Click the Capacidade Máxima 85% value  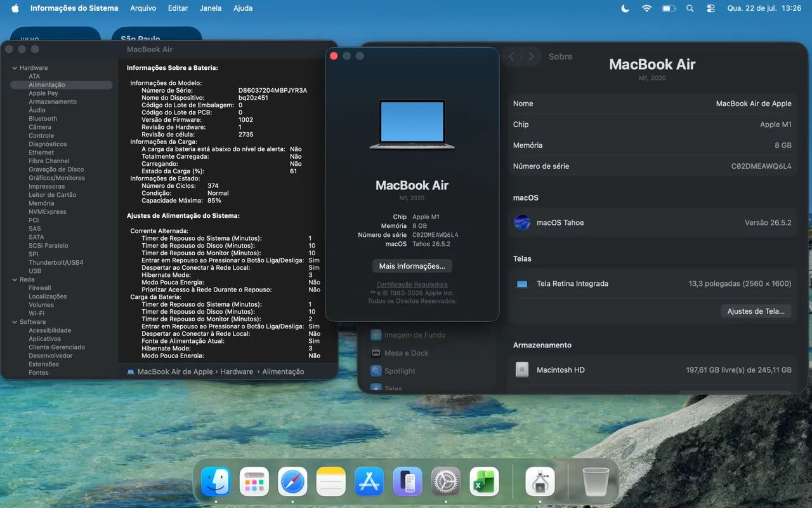coord(214,201)
